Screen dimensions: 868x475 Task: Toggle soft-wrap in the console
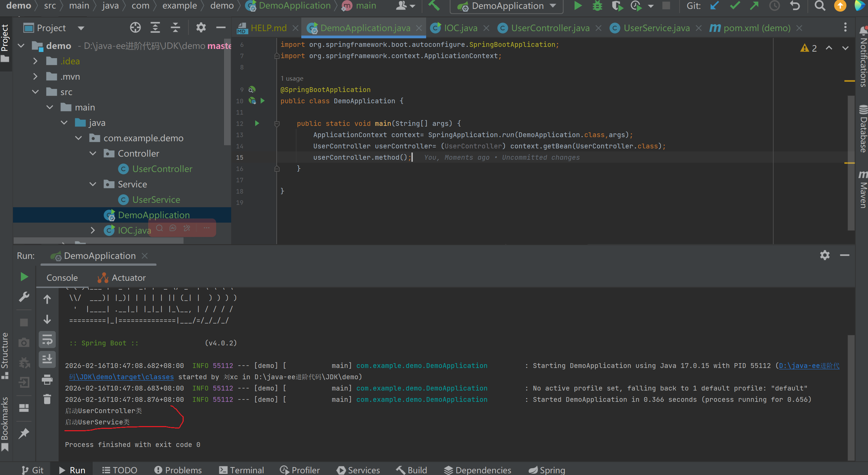(47, 340)
